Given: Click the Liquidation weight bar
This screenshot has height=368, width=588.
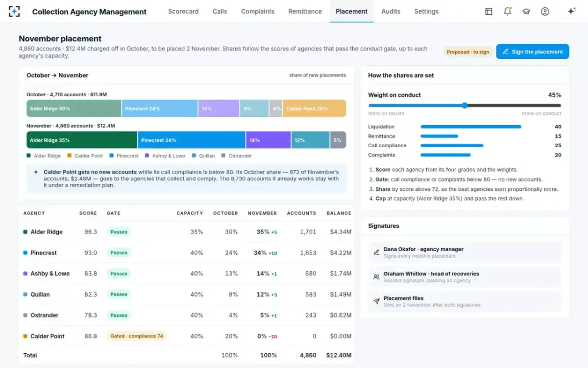Looking at the screenshot, I should click(471, 127).
